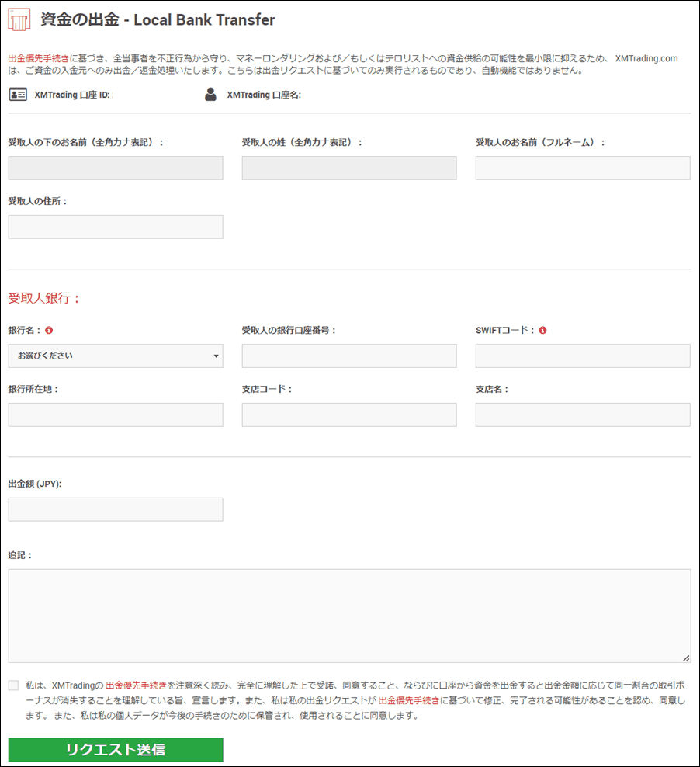Select the 出金額 (JPY) amount field
The image size is (700, 767).
pyautogui.click(x=116, y=509)
